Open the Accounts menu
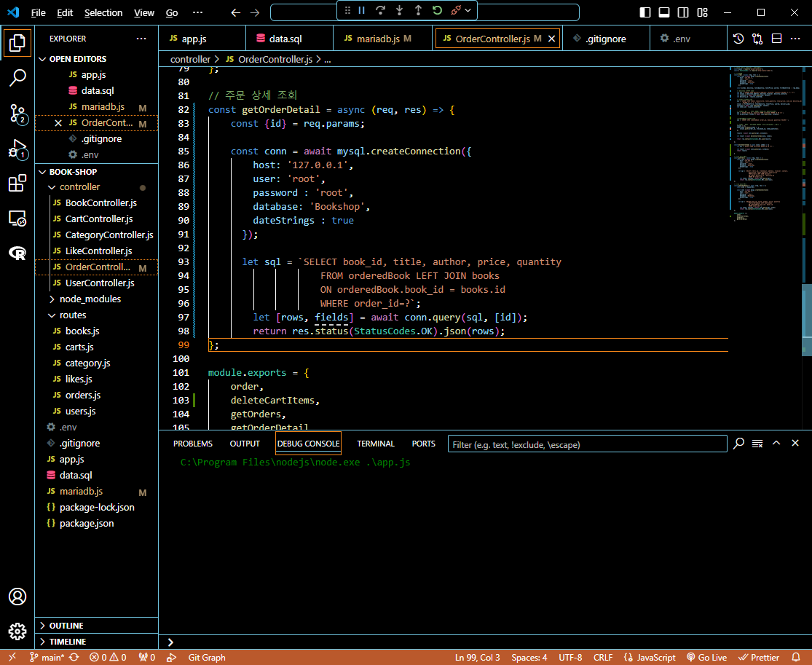 point(17,597)
